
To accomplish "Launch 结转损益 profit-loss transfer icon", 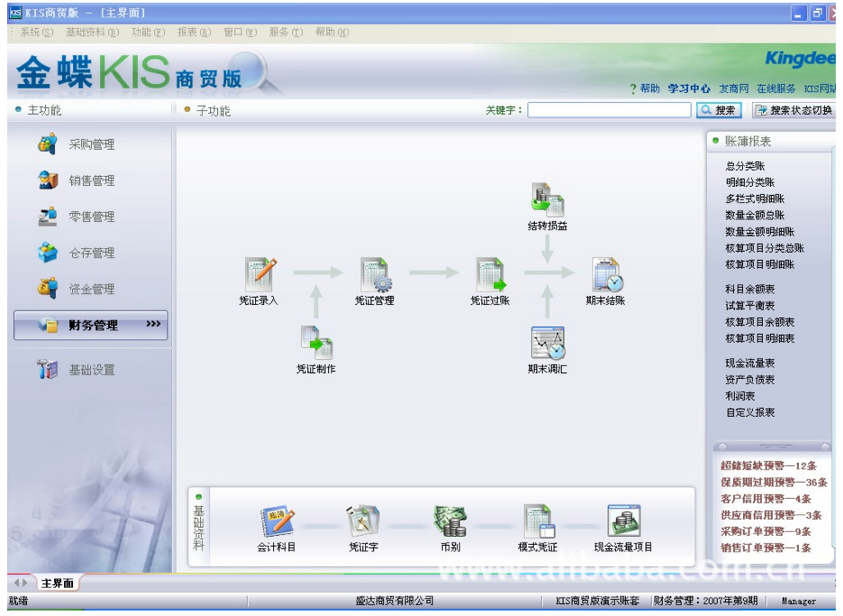I will coord(547,200).
